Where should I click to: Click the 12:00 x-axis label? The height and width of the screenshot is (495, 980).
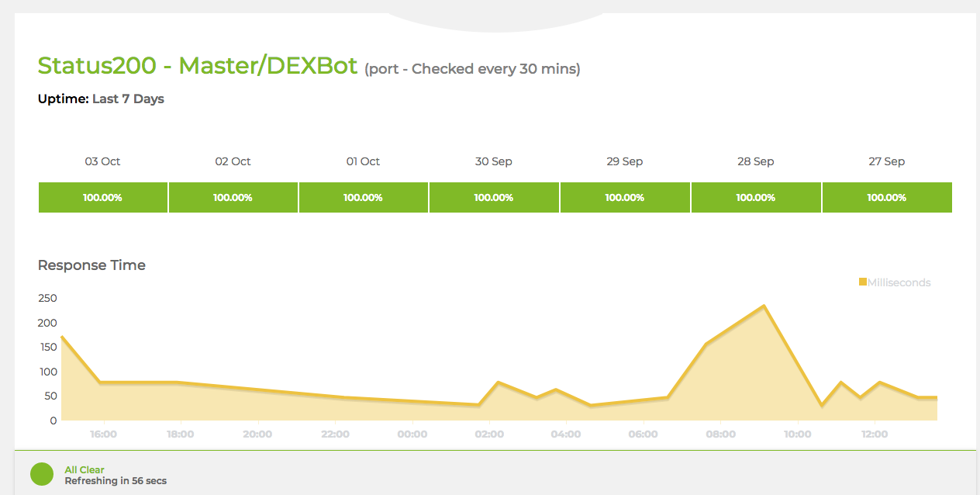tap(875, 434)
